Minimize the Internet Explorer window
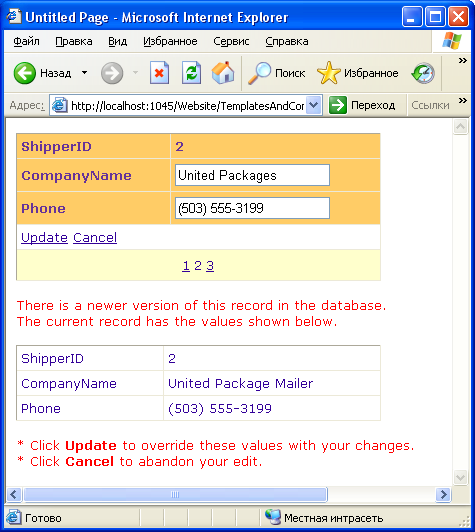Image resolution: width=475 pixels, height=532 pixels. pyautogui.click(x=412, y=17)
